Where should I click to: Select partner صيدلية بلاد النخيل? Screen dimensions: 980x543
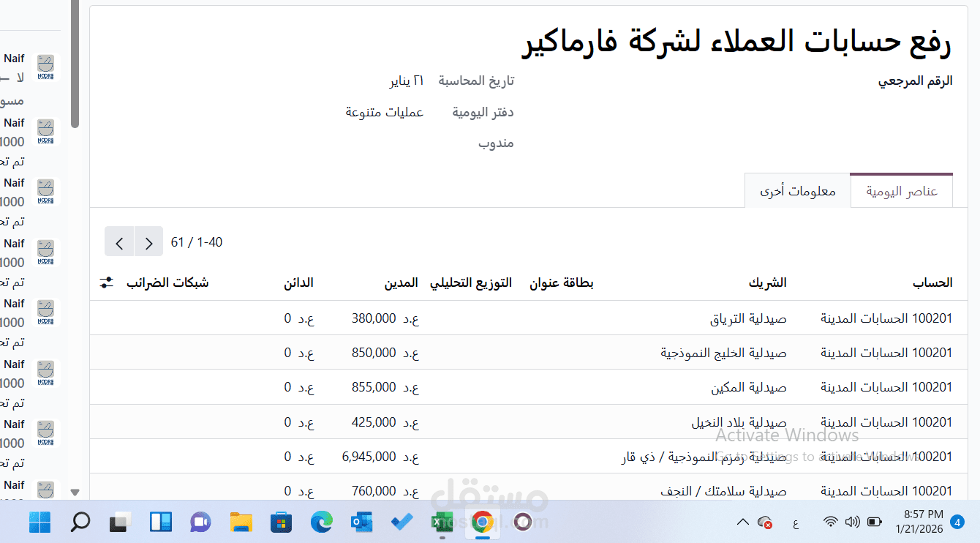tap(739, 422)
